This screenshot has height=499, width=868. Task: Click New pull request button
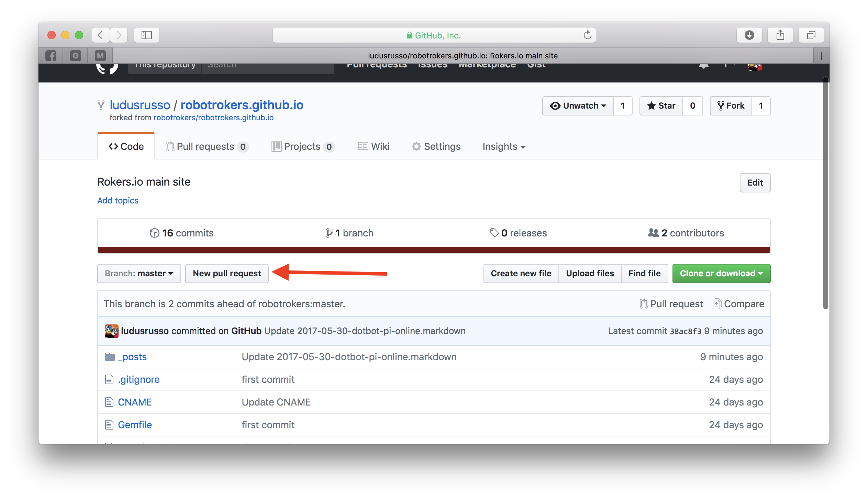coord(226,273)
